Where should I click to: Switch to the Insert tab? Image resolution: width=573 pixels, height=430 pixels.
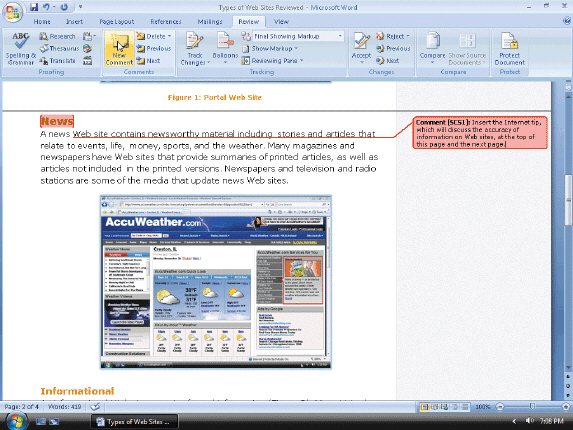pos(74,22)
